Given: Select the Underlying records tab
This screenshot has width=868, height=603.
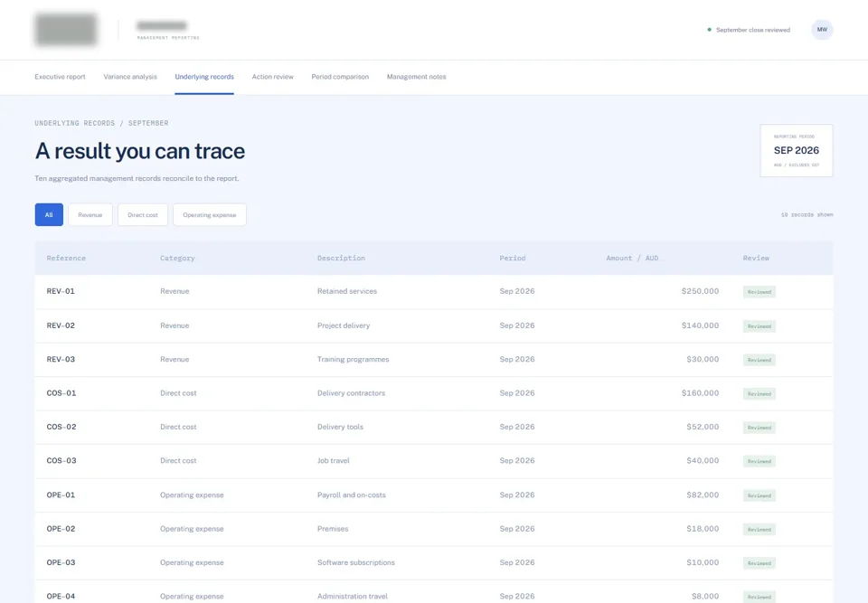Looking at the screenshot, I should [x=204, y=77].
